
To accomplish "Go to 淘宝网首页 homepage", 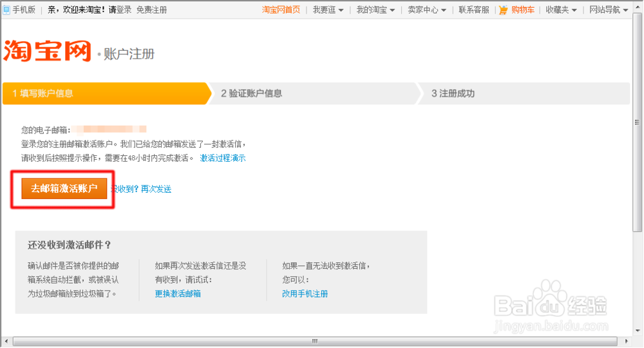I will (281, 10).
